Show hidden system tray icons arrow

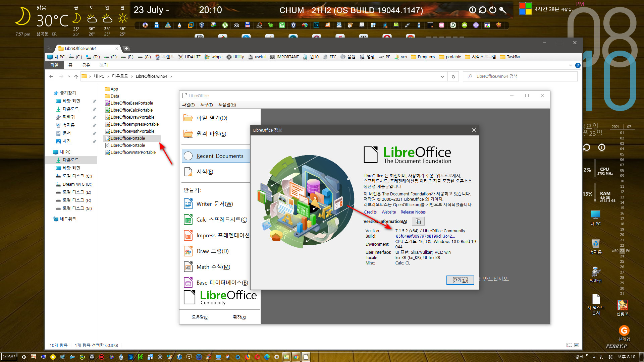[594, 357]
